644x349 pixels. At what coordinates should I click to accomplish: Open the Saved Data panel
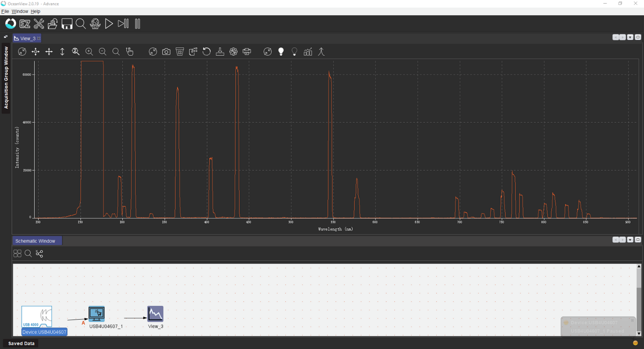(x=21, y=343)
